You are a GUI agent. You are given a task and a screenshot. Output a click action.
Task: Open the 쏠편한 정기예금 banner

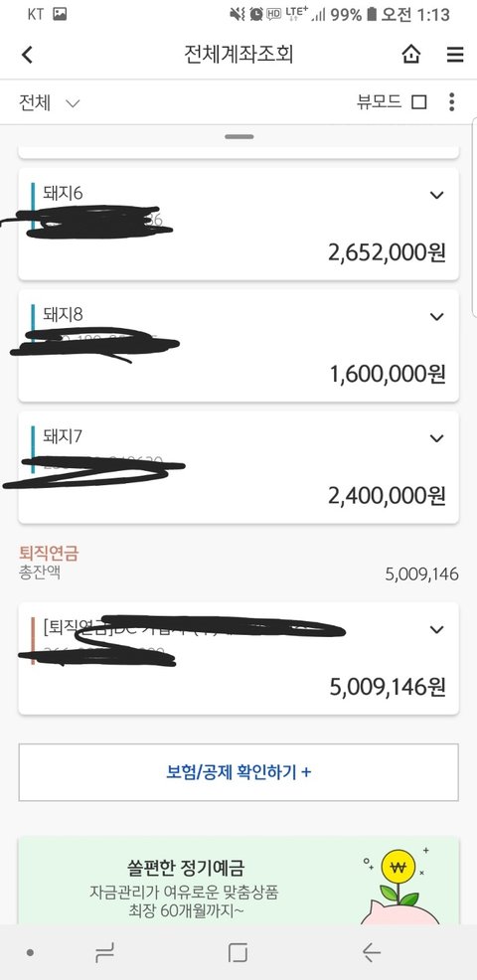[x=238, y=882]
